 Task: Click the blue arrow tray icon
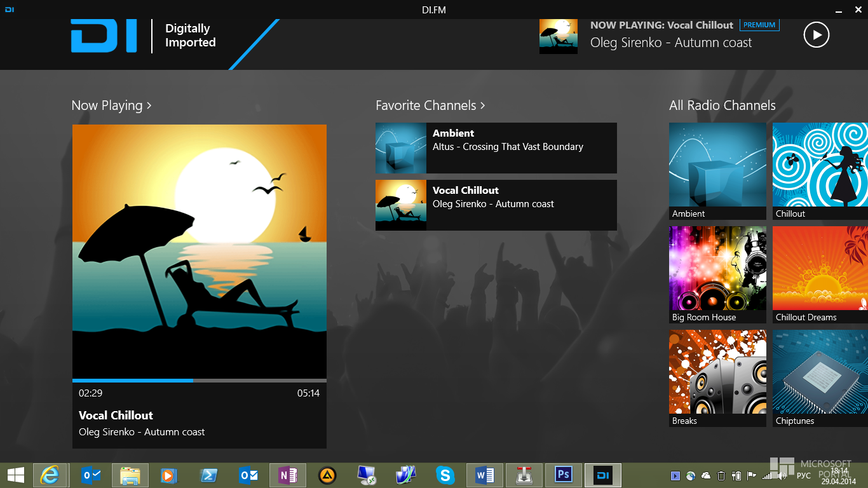tap(675, 475)
